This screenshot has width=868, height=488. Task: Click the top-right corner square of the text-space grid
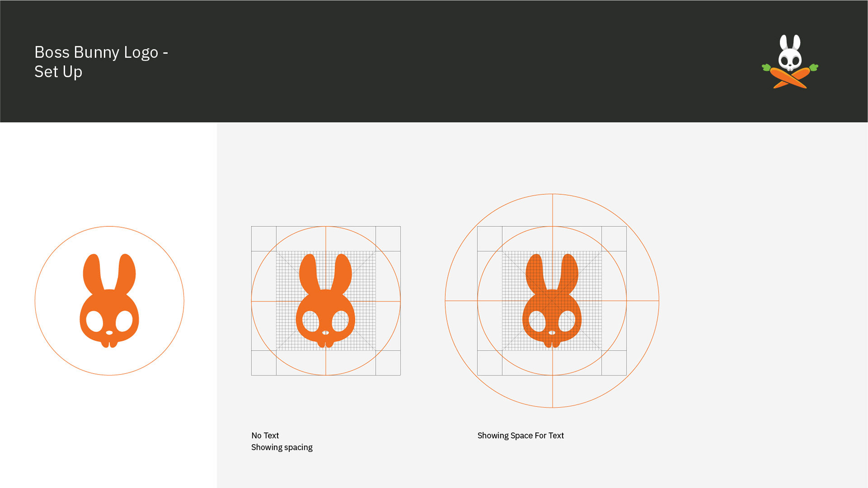tap(614, 239)
